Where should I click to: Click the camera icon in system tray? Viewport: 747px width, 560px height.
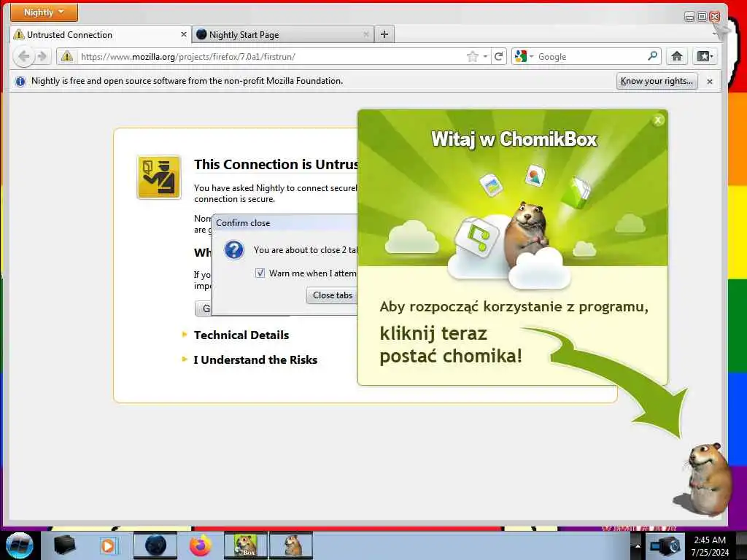(665, 545)
